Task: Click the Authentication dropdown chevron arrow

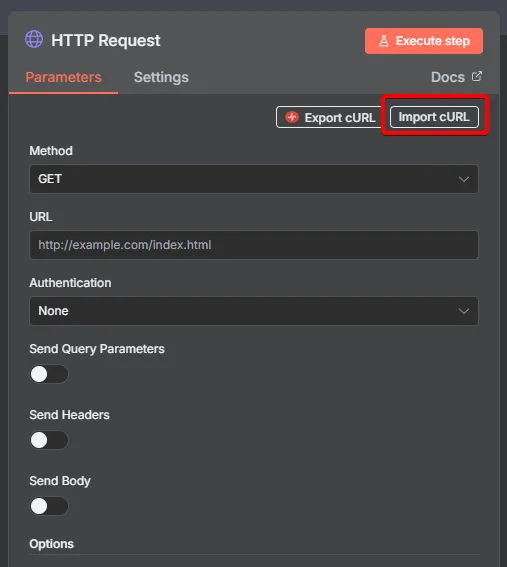Action: coord(464,311)
